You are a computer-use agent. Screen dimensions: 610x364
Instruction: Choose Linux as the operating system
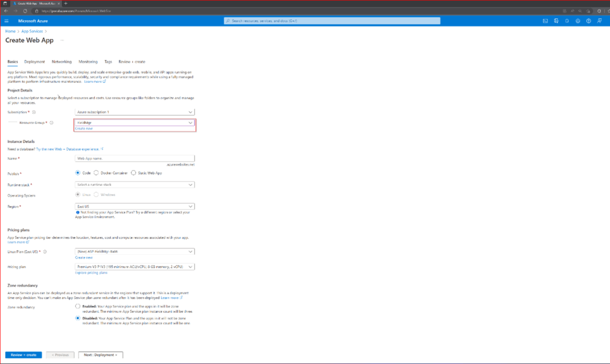click(x=78, y=194)
